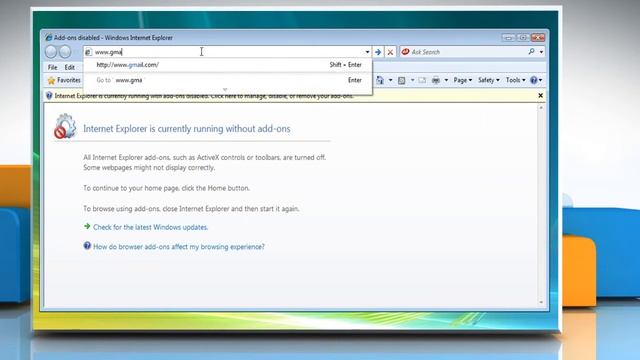640x360 pixels.
Task: Open the Home button dropdown arrow
Action: tap(390, 80)
